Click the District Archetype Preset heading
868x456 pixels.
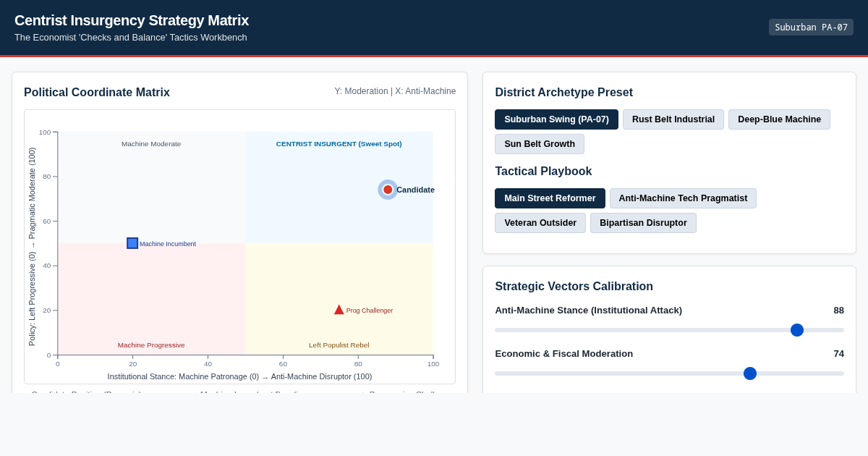[563, 93]
